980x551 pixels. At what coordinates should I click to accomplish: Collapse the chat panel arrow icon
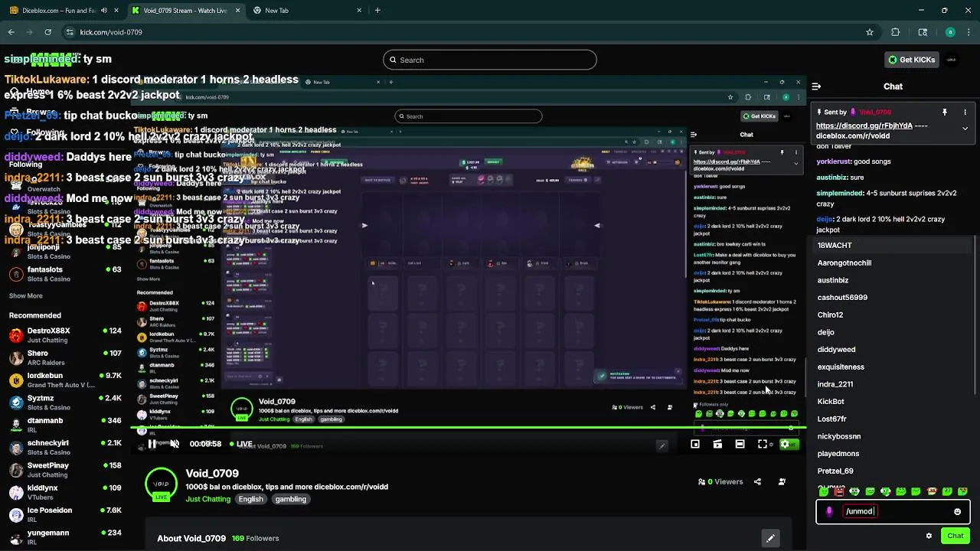[x=816, y=86]
